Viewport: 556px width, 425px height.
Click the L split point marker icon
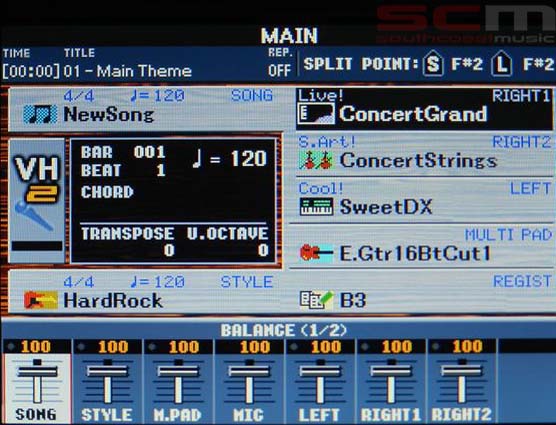(x=501, y=64)
